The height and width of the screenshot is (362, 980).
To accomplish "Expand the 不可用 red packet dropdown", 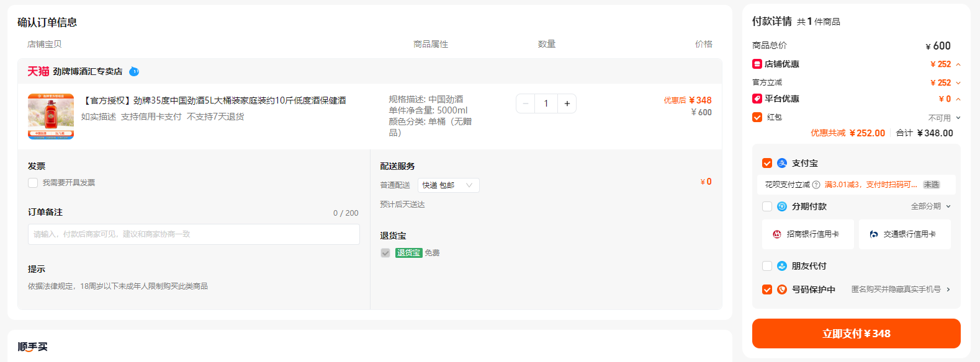I will (945, 118).
